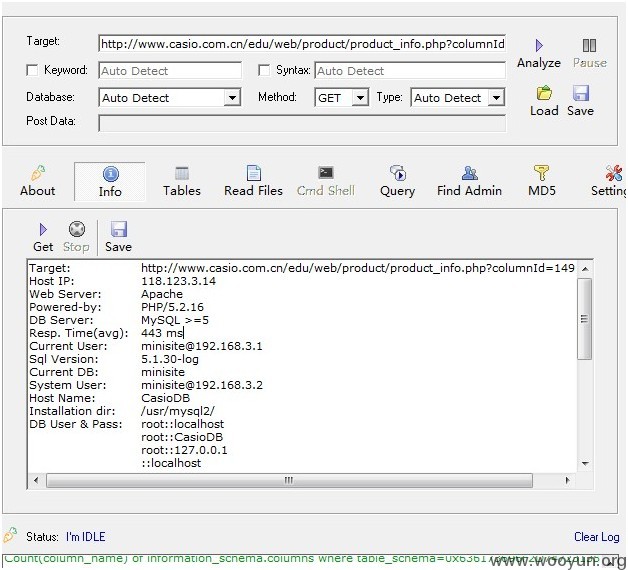This screenshot has height=570, width=628.
Task: Enable the Syntax checkbox
Action: click(264, 70)
